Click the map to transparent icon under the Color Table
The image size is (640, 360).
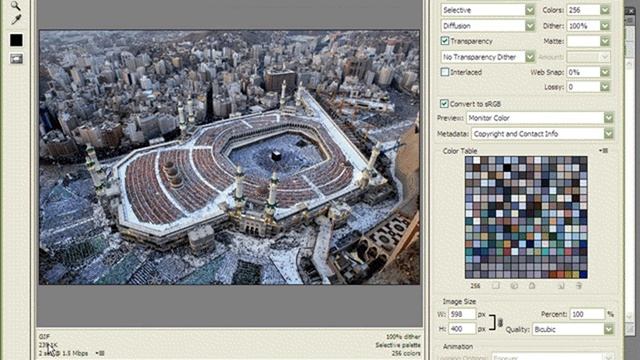pos(496,286)
